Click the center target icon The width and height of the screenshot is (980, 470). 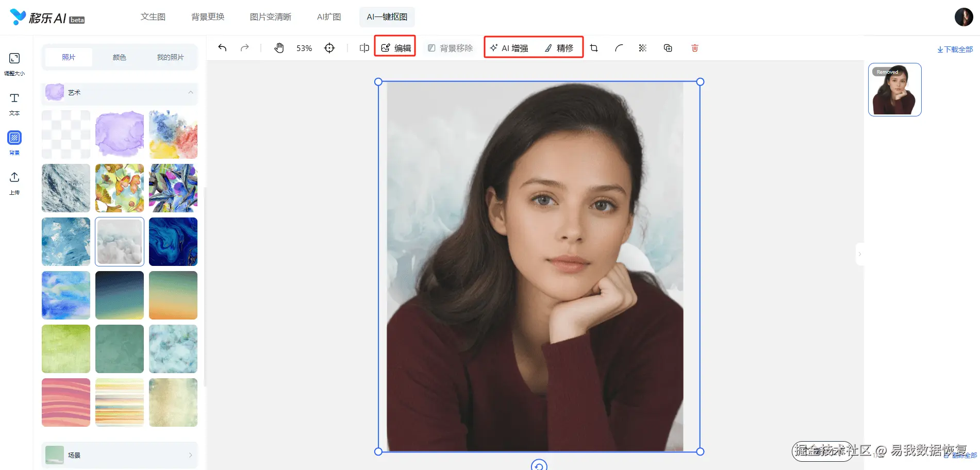click(329, 48)
